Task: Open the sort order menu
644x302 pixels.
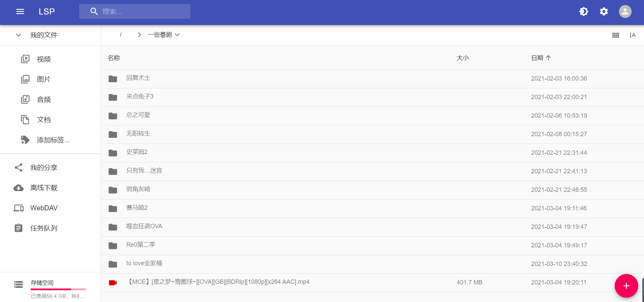Action: (633, 35)
